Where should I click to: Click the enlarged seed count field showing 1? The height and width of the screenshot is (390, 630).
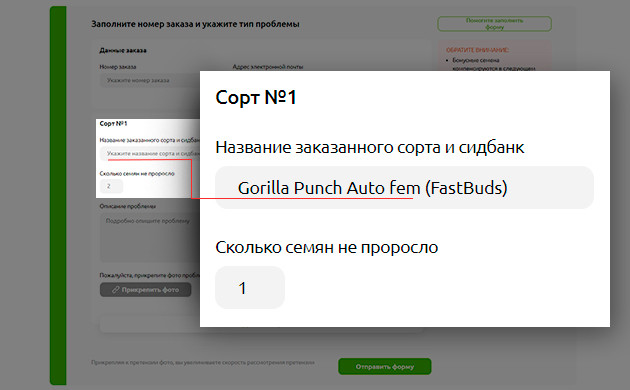(x=250, y=288)
